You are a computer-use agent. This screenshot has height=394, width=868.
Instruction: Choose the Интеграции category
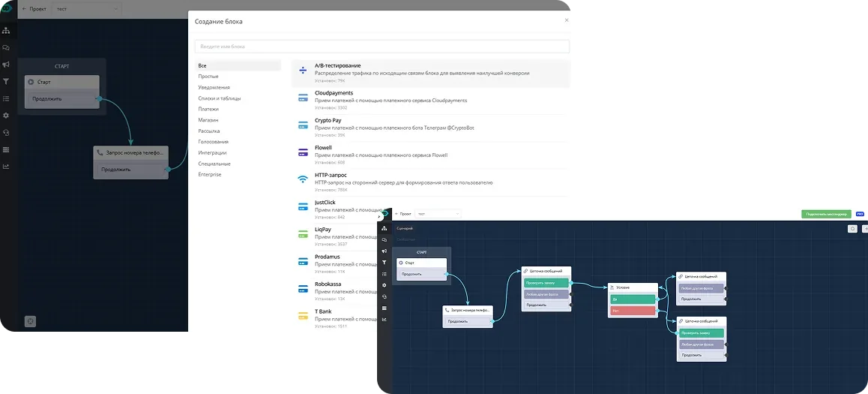point(212,153)
